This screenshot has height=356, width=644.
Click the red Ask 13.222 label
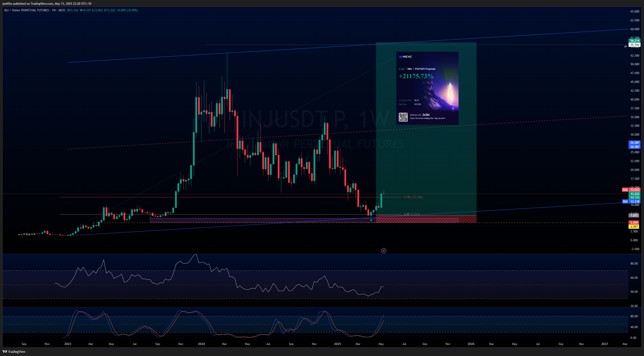click(x=631, y=190)
